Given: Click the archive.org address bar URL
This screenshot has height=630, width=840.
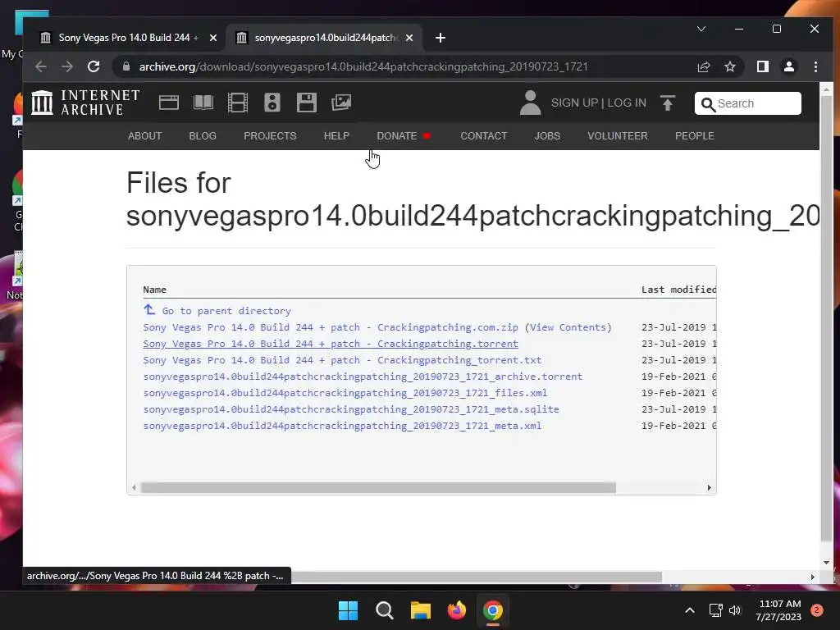Looking at the screenshot, I should tap(363, 66).
